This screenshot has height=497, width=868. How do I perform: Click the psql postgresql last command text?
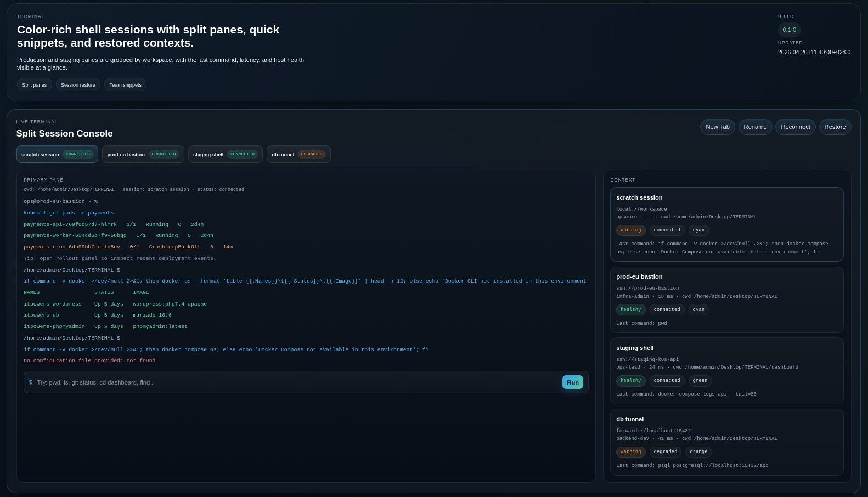pyautogui.click(x=692, y=466)
